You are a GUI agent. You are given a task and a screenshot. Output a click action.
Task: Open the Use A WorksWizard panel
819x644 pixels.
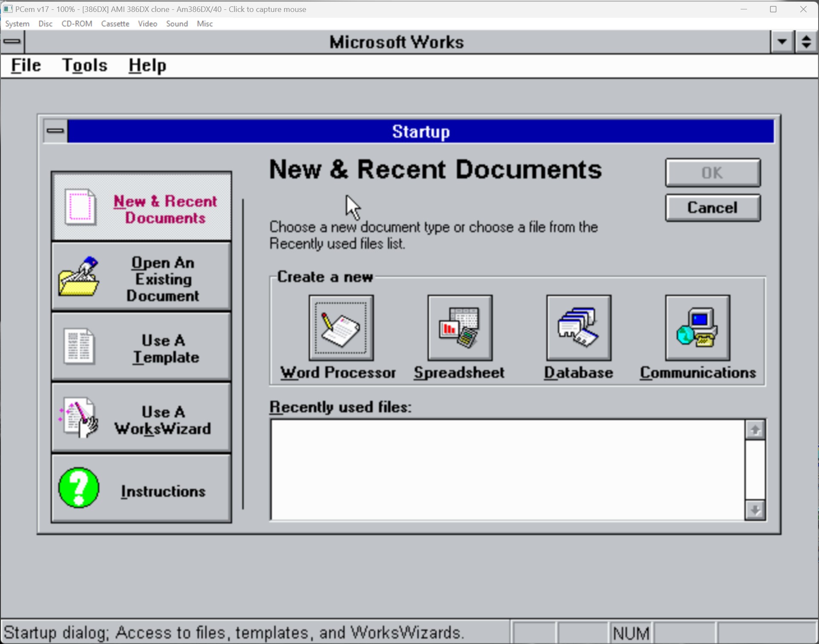(141, 418)
